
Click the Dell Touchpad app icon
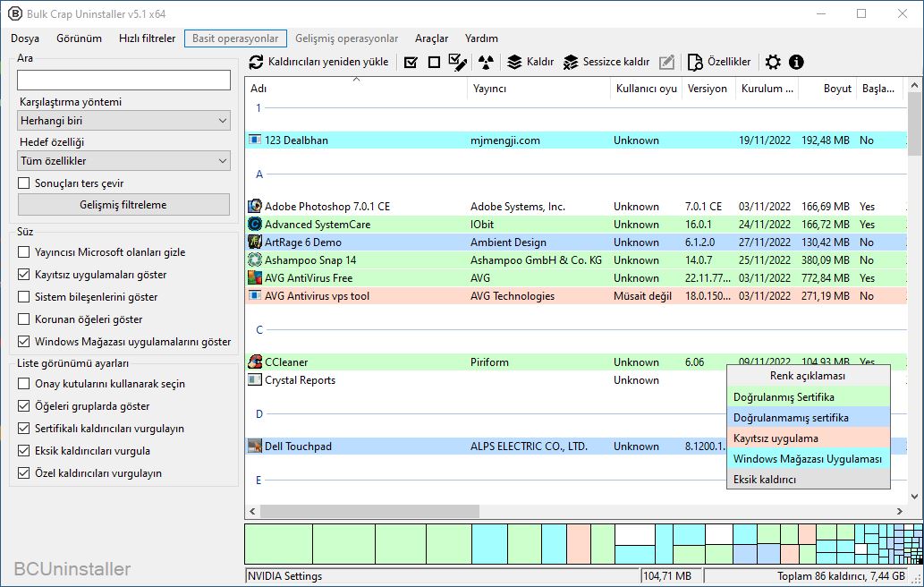pyautogui.click(x=255, y=447)
